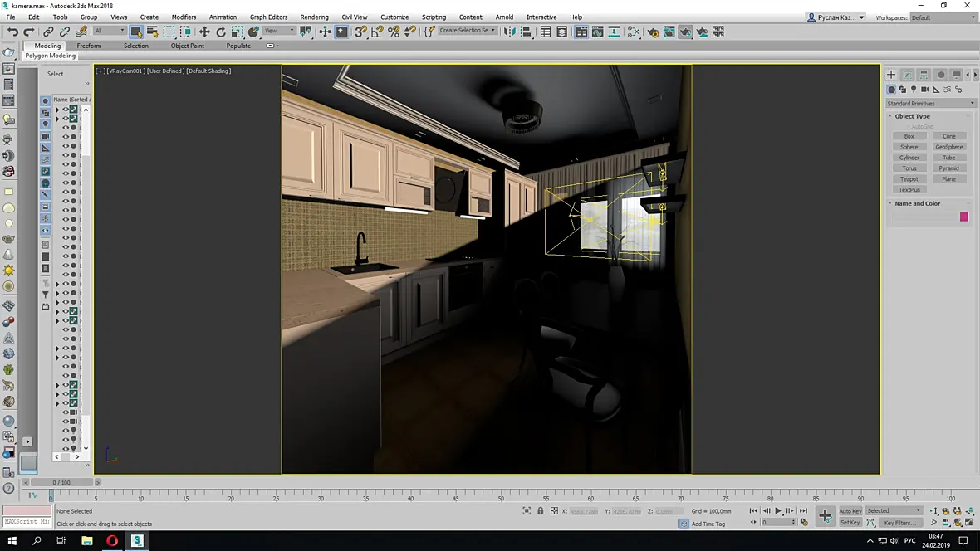Screen dimensions: 980x551
Task: Open the Workspaces Default dropdown
Action: [943, 17]
